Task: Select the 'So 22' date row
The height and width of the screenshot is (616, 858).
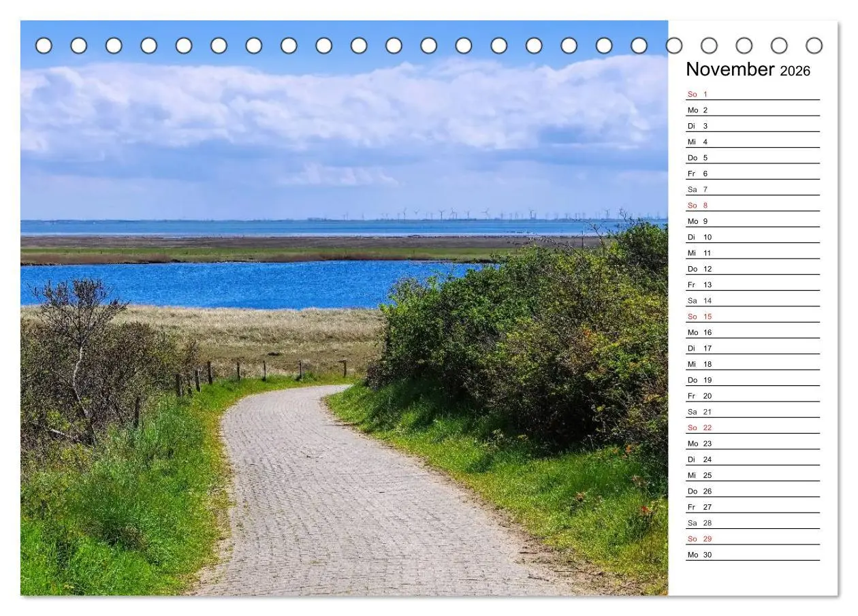Action: pos(752,427)
